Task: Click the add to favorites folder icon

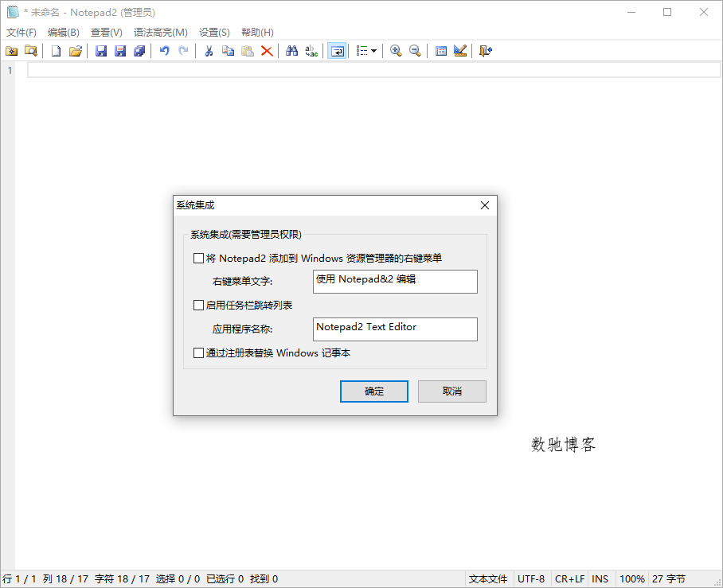Action: tap(11, 51)
